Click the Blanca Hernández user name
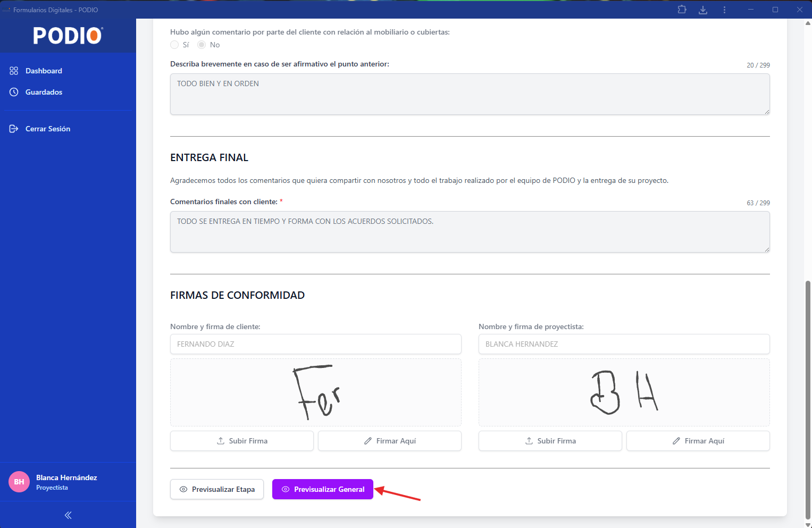Screen dimensions: 812x528 66,477
